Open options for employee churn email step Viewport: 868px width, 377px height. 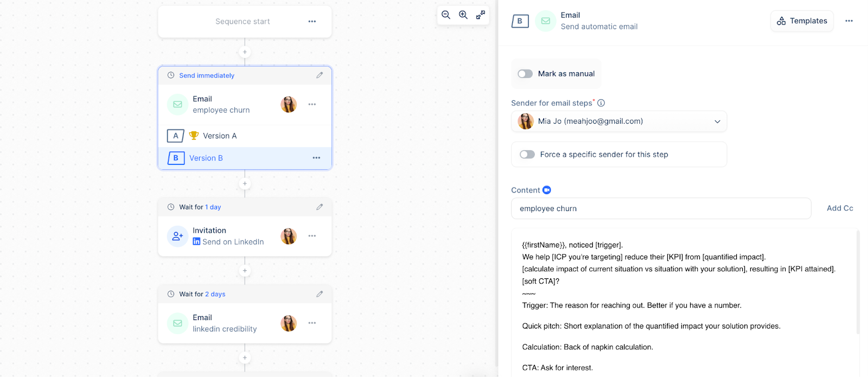click(x=312, y=104)
